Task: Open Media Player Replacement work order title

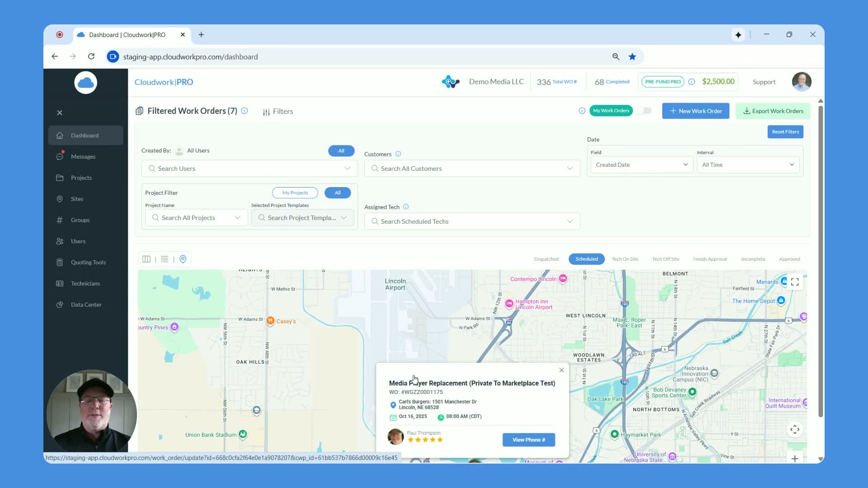Action: pos(472,384)
